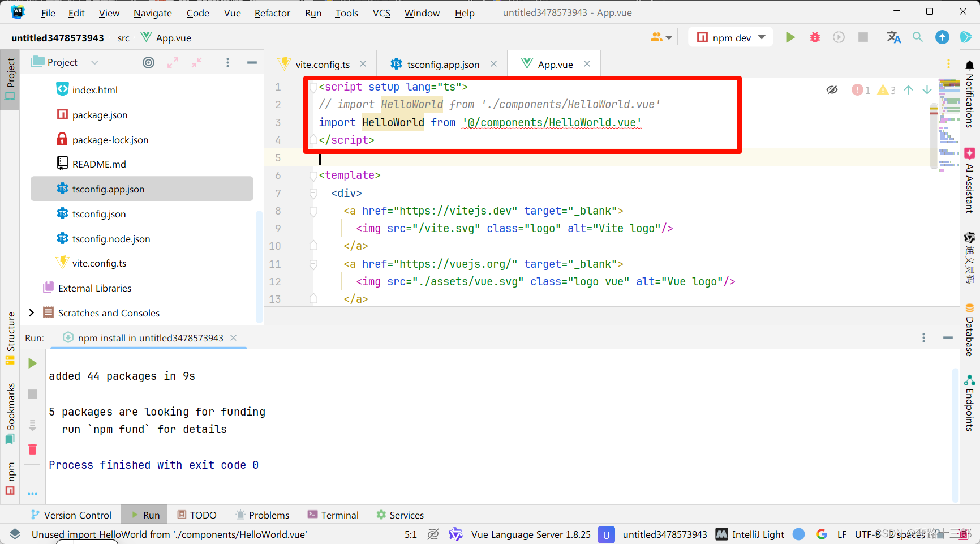Viewport: 980px width, 544px height.
Task: Select package.json in project tree
Action: click(100, 115)
